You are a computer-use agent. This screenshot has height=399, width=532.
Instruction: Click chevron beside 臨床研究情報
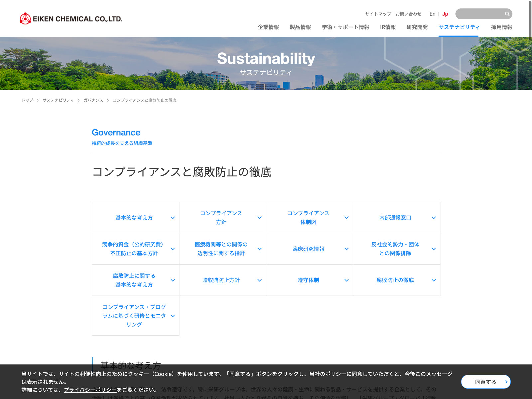click(x=346, y=249)
